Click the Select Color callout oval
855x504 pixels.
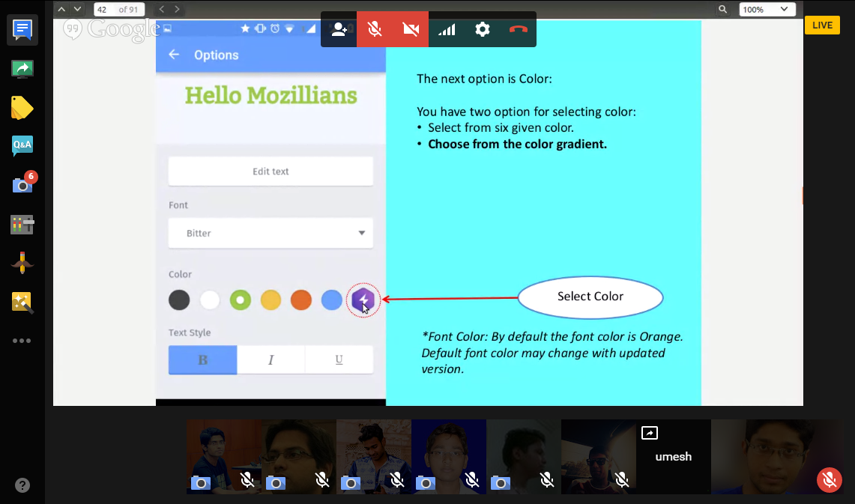pos(590,297)
